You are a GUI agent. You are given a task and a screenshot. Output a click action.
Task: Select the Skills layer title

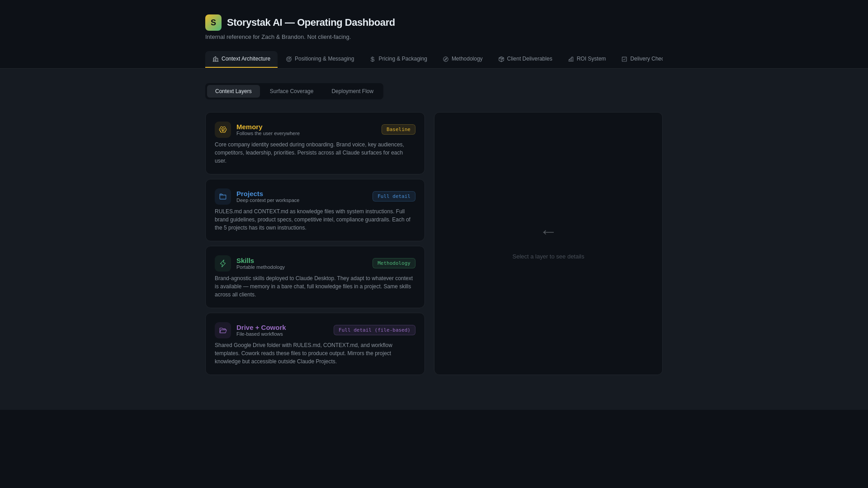click(x=245, y=261)
